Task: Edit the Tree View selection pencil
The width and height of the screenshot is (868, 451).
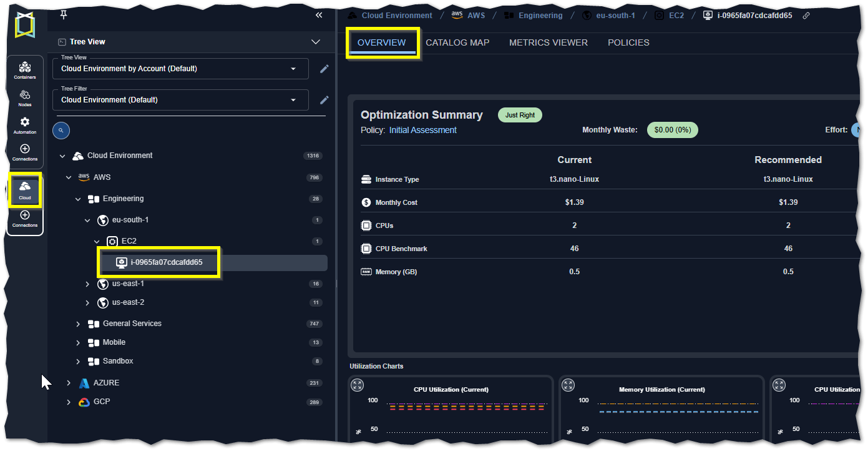Action: [x=324, y=69]
